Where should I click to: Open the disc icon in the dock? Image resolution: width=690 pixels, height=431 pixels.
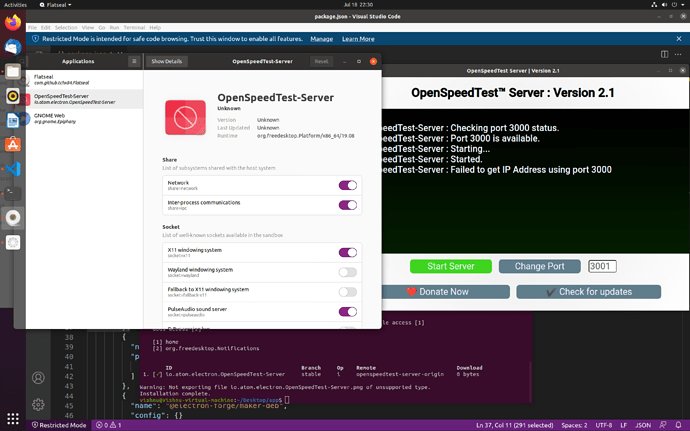pyautogui.click(x=13, y=217)
